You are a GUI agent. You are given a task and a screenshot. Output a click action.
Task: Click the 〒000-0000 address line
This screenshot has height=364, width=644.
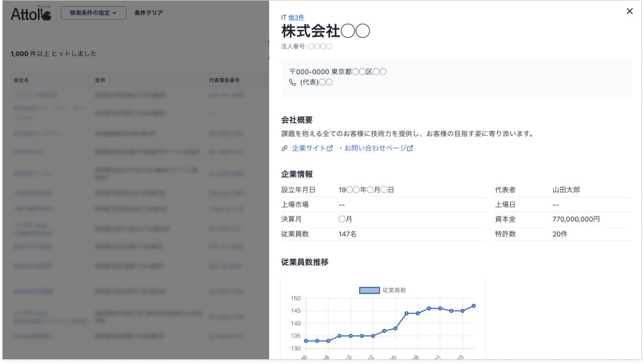coord(338,72)
